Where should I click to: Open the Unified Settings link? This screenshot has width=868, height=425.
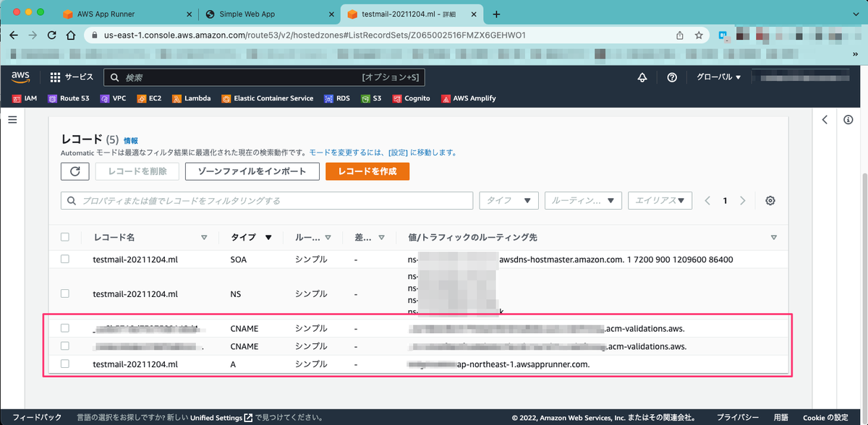221,418
